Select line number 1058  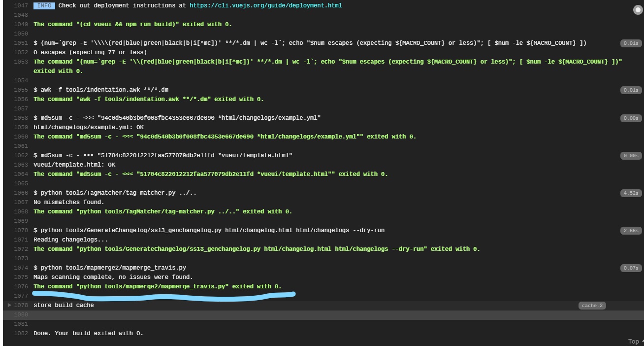(21, 118)
